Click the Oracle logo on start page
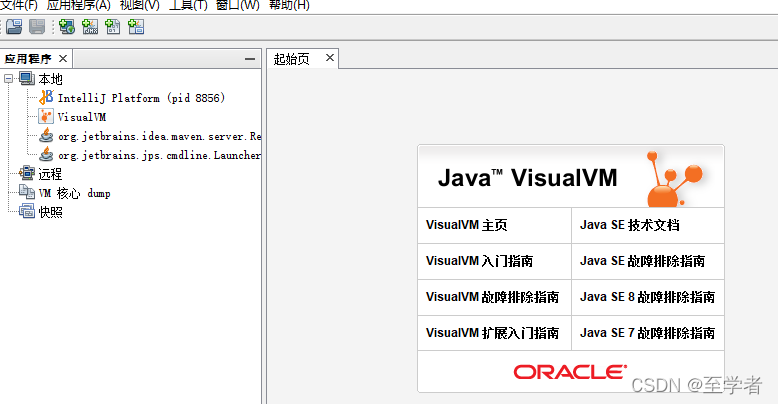778x404 pixels. click(570, 372)
